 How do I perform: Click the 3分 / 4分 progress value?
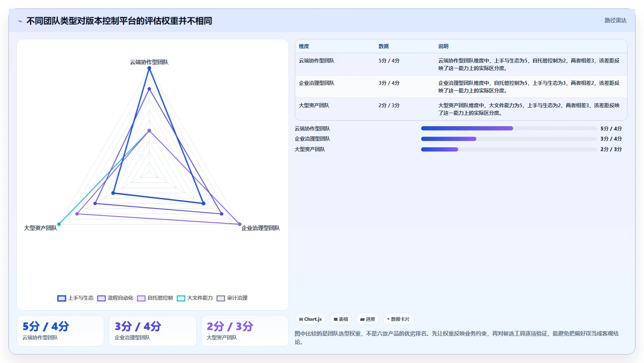point(611,139)
